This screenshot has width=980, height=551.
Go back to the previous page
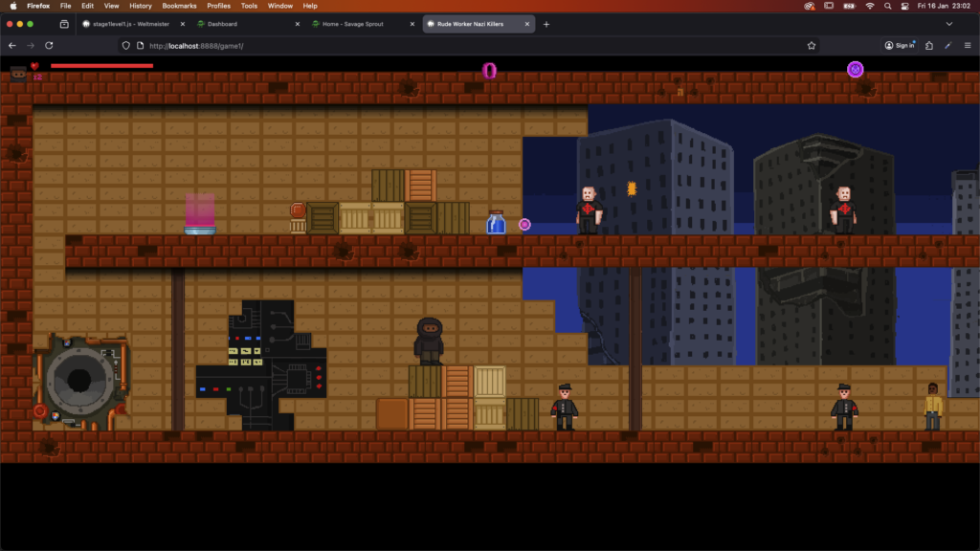coord(11,45)
